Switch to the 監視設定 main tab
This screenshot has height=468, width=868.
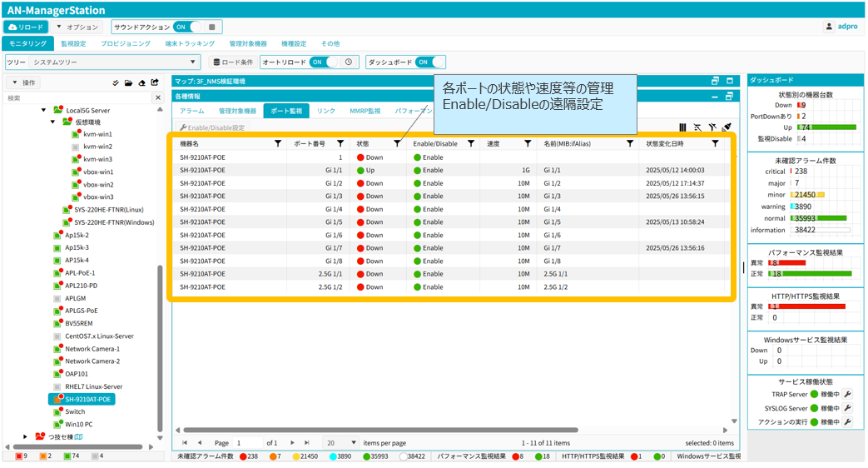point(73,43)
